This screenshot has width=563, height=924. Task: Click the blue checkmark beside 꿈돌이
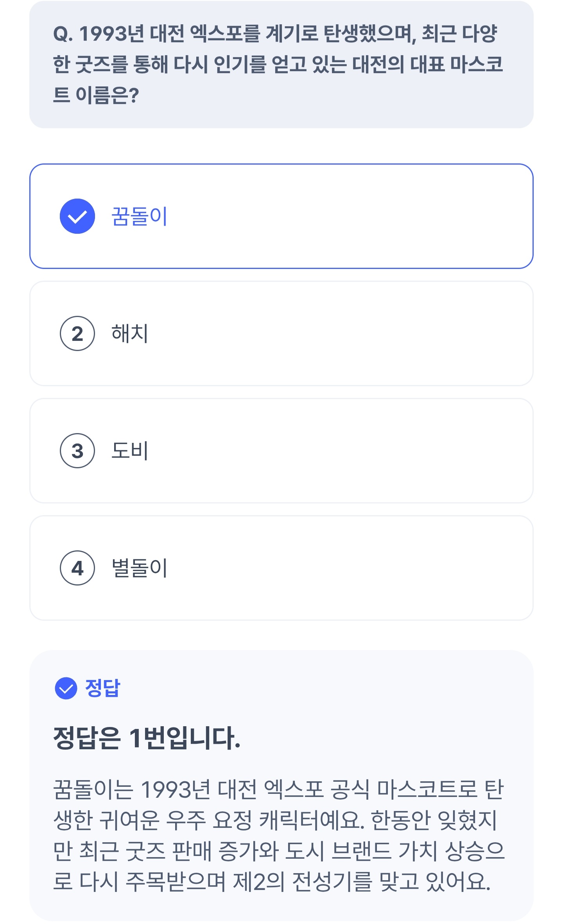[x=77, y=216]
